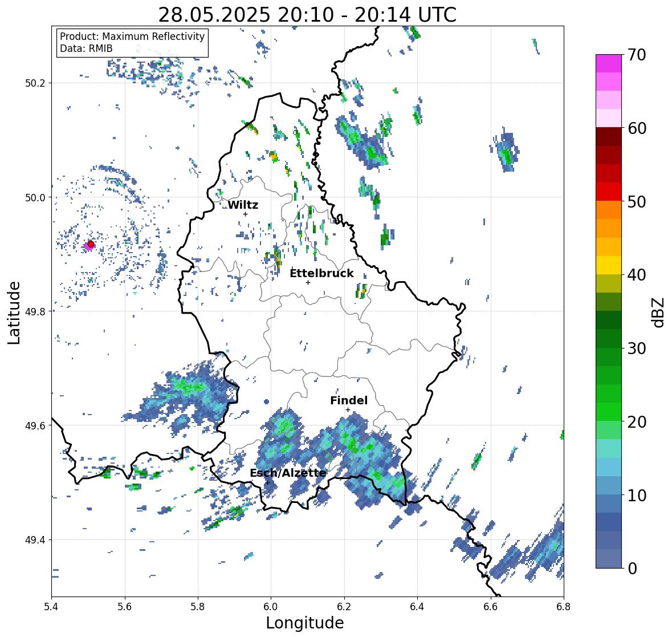672x637 pixels.
Task: Click the 30 tick on colorbar
Action: click(x=637, y=348)
